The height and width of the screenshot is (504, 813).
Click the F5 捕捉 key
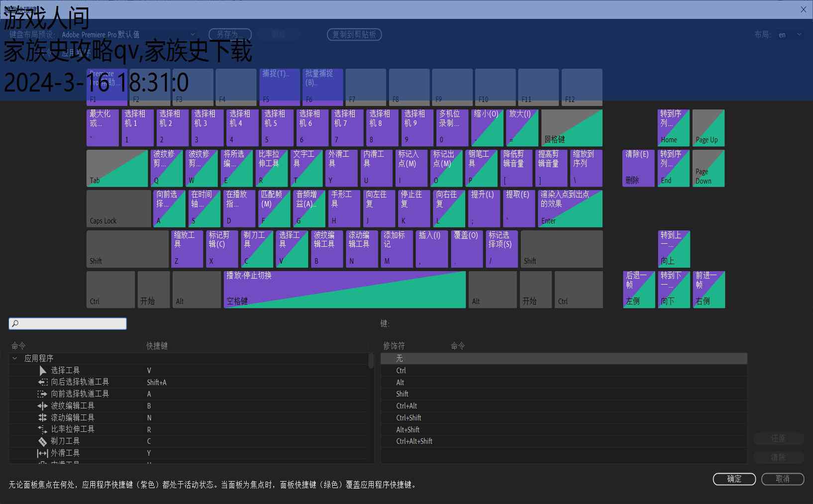(280, 87)
